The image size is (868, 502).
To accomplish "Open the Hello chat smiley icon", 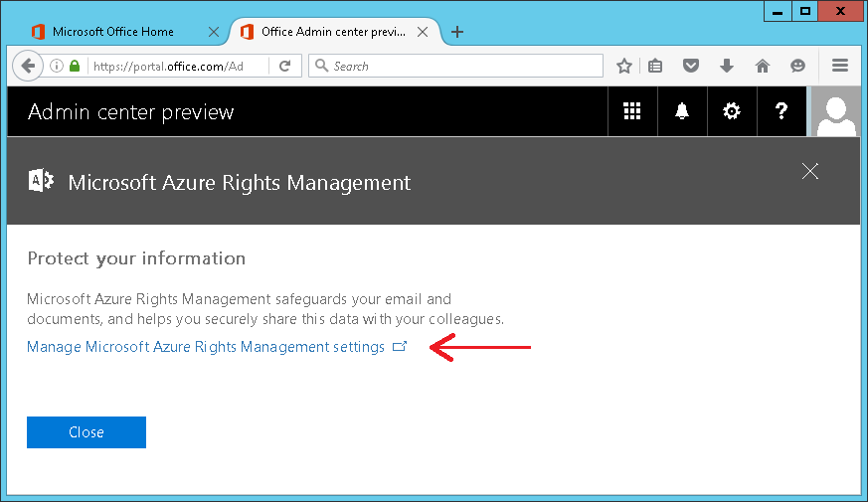I will [x=797, y=66].
